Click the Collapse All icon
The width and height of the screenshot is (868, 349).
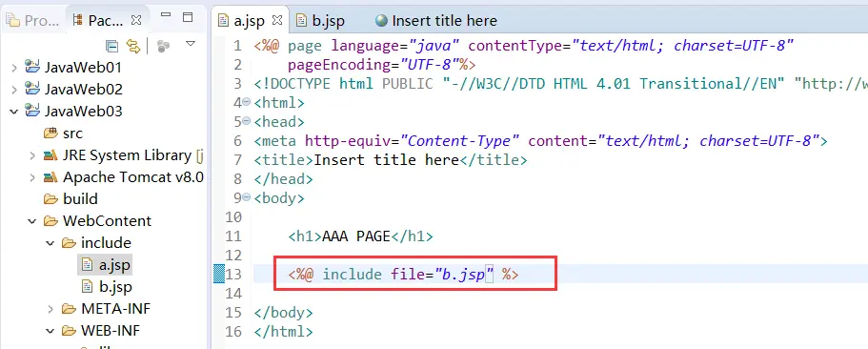pyautogui.click(x=111, y=46)
